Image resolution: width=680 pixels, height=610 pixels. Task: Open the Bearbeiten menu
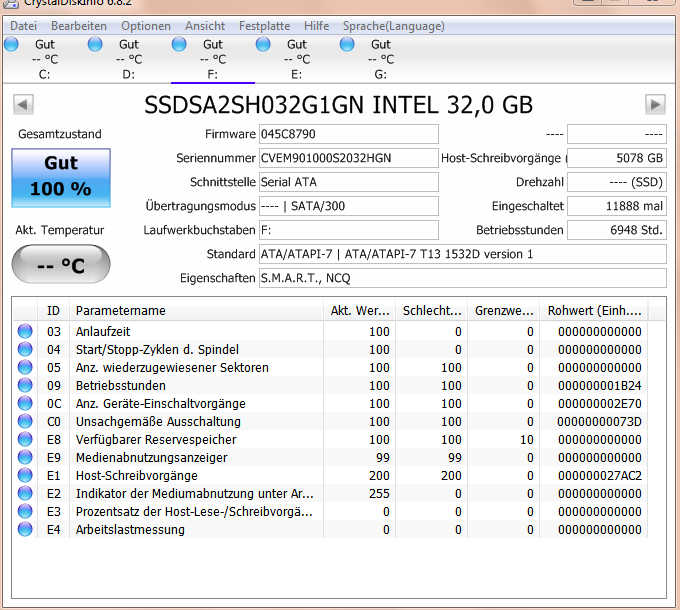(79, 26)
